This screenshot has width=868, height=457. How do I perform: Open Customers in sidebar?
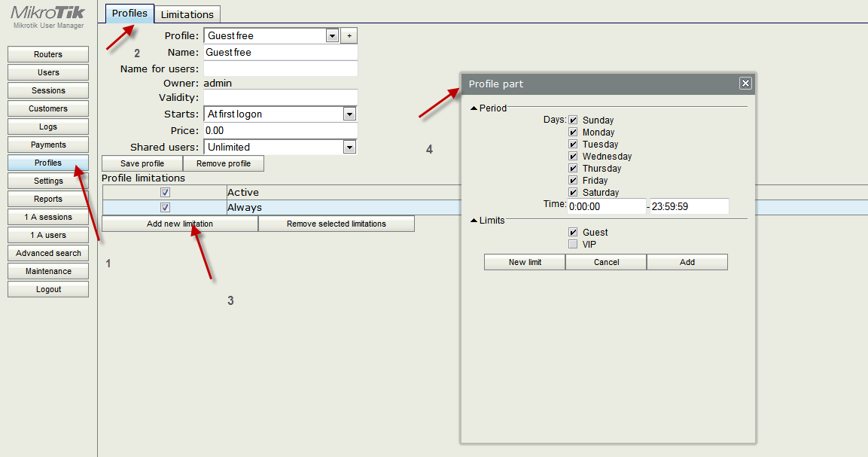coord(48,108)
